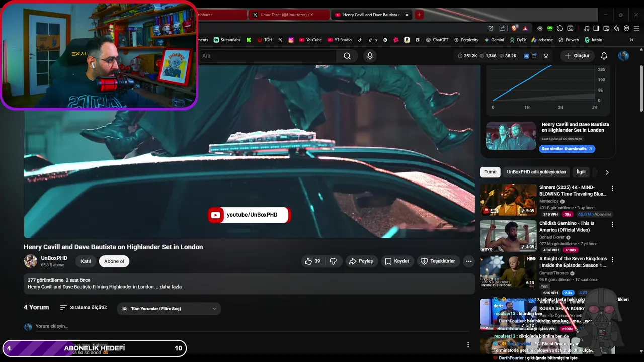The width and height of the screenshot is (644, 362).
Task: Expand hidden bookmarks with double chevron
Action: [x=632, y=40]
